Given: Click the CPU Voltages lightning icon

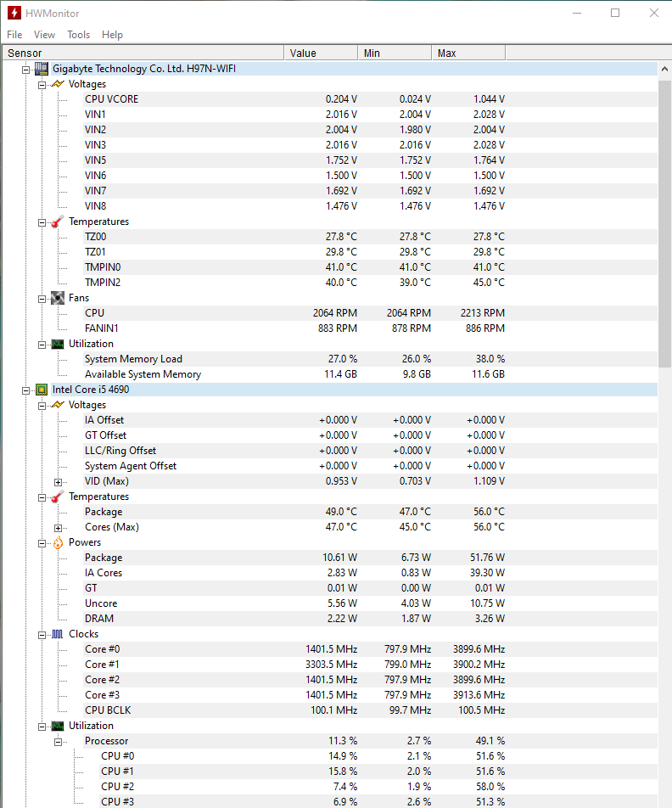Looking at the screenshot, I should tap(58, 405).
